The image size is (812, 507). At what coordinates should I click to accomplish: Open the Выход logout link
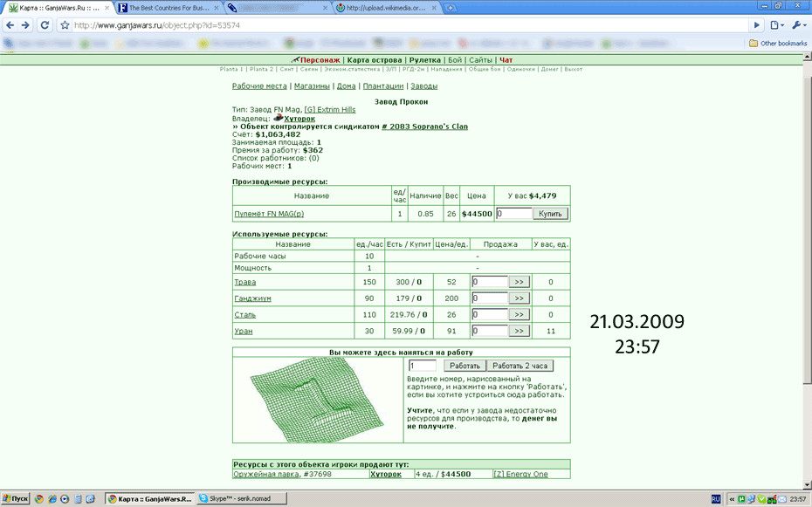coord(574,69)
